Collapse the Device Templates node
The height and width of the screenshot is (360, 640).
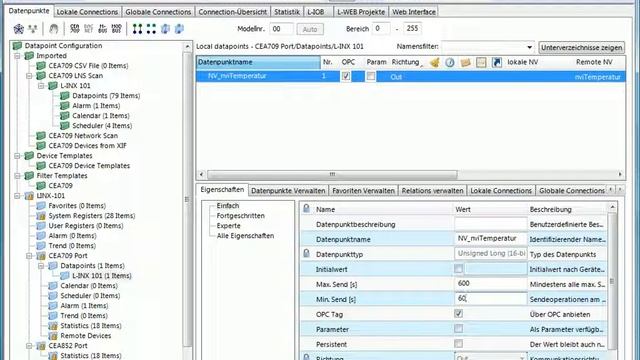pyautogui.click(x=17, y=156)
